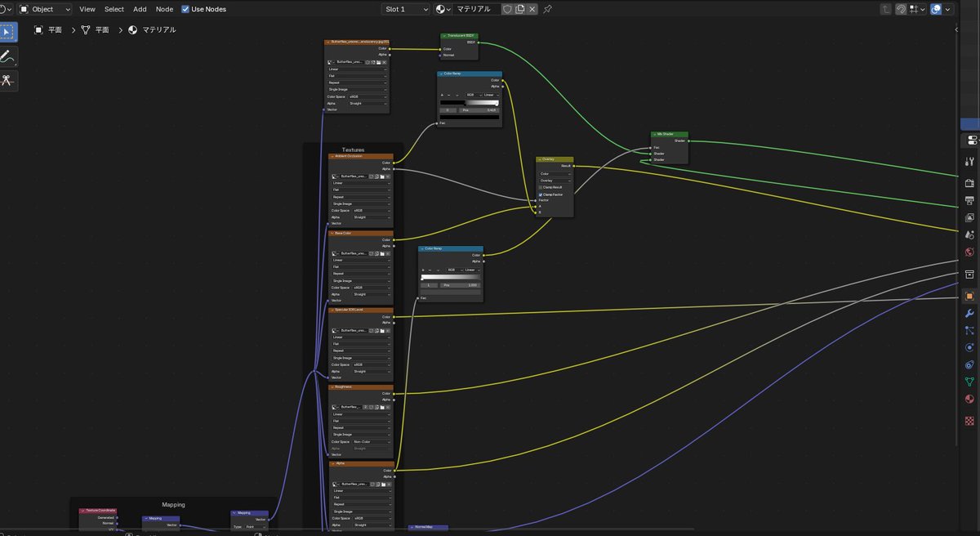Unlink the material with the X icon
980x536 pixels.
tap(532, 9)
